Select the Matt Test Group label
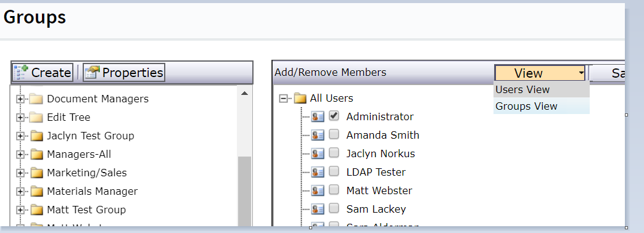 tap(86, 210)
